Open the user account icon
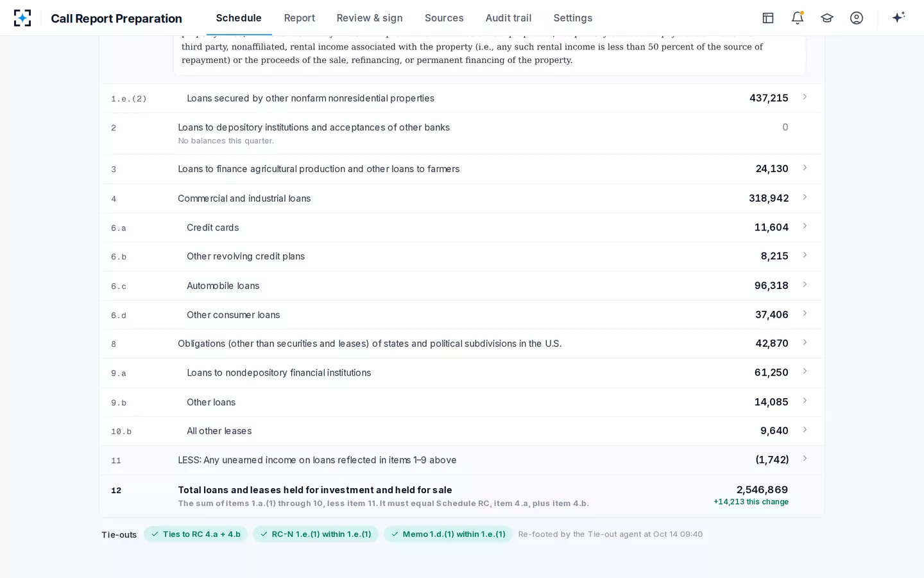This screenshot has height=578, width=924. coord(857,18)
